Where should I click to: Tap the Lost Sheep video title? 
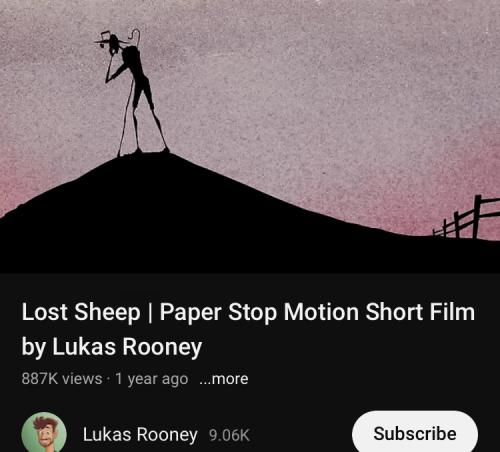pos(248,329)
